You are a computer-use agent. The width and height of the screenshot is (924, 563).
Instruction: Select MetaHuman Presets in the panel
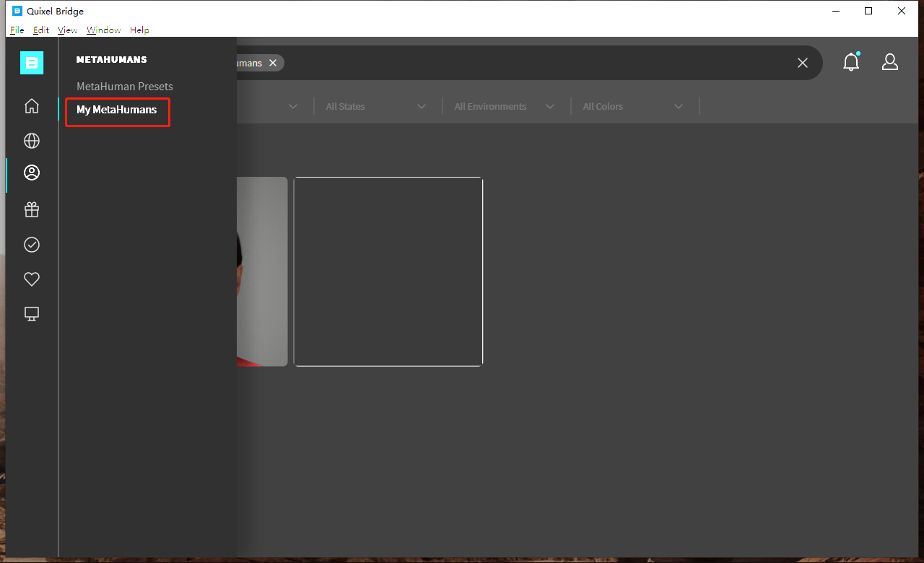pyautogui.click(x=125, y=86)
